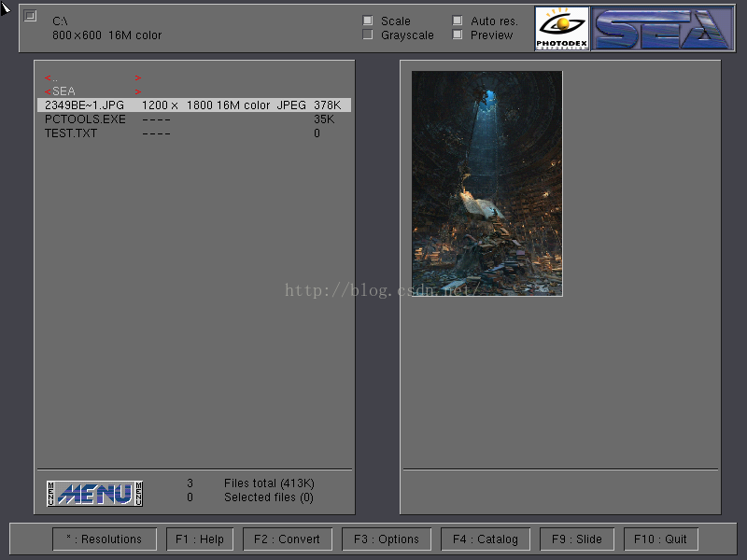Click the F4 : Catalog button
The width and height of the screenshot is (747, 560).
click(486, 539)
